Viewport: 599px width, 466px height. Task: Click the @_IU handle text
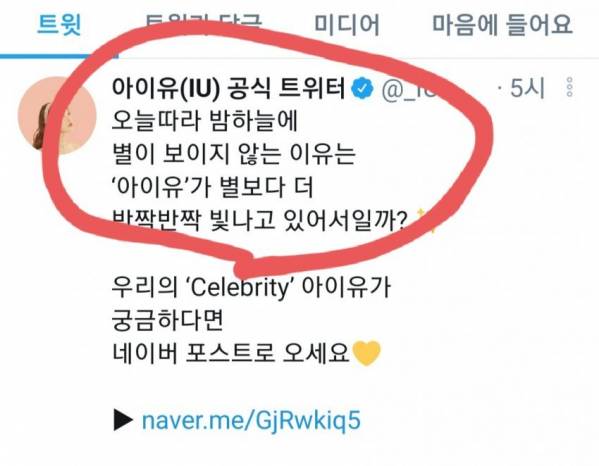(409, 89)
